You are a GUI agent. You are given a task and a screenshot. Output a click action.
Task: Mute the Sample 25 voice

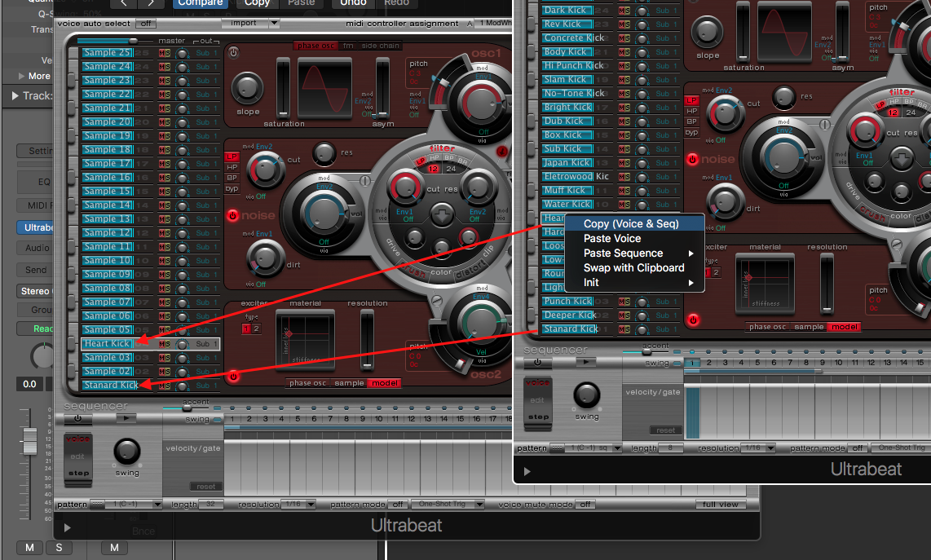(161, 53)
